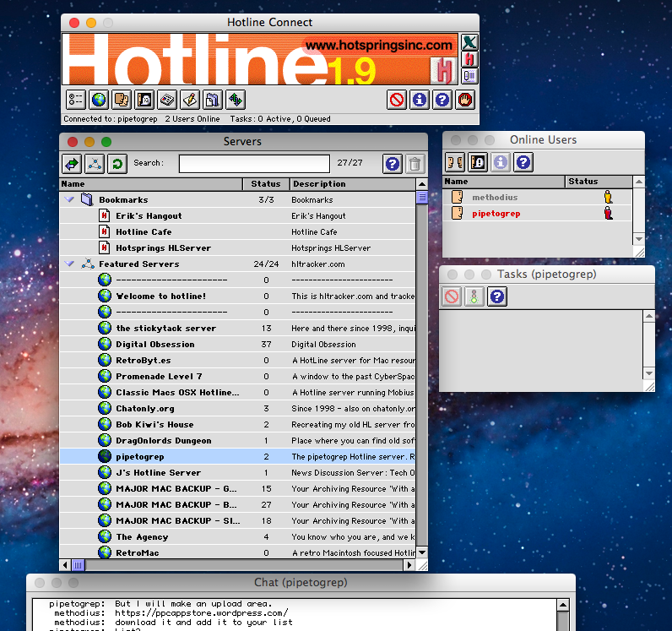672x631 pixels.
Task: Focus the Search field in Servers window
Action: [x=254, y=163]
